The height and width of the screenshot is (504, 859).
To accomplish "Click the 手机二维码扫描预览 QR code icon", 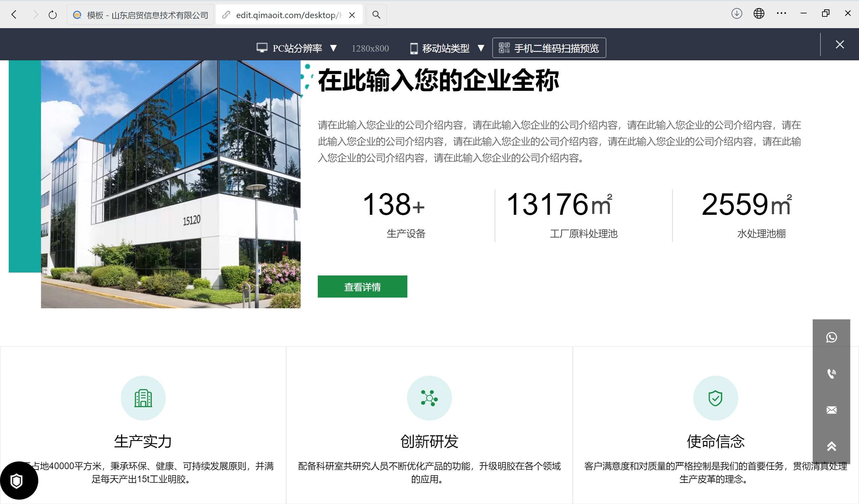I will pyautogui.click(x=505, y=48).
